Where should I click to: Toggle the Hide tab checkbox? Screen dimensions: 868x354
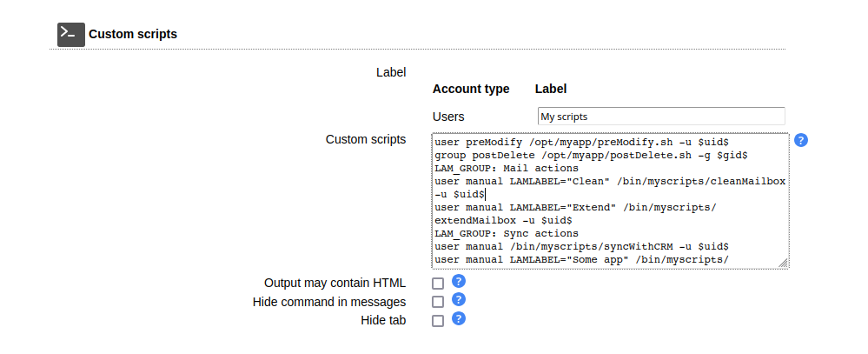438,321
